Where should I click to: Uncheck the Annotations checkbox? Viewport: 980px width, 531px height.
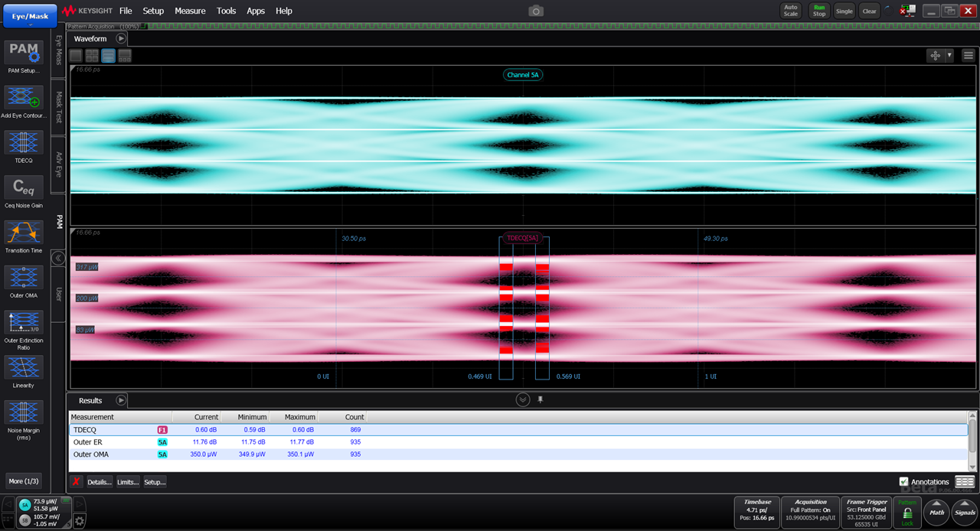click(904, 481)
